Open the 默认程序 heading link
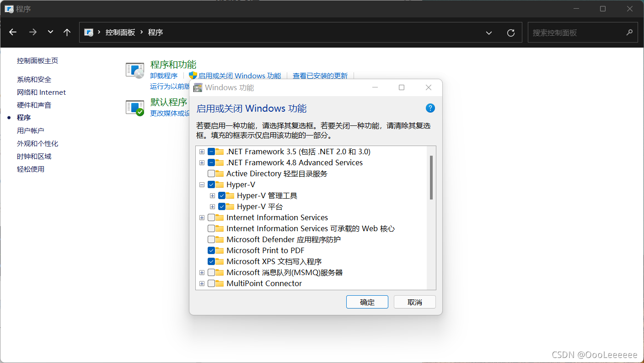Screen dimensions: 644x363 [169, 102]
